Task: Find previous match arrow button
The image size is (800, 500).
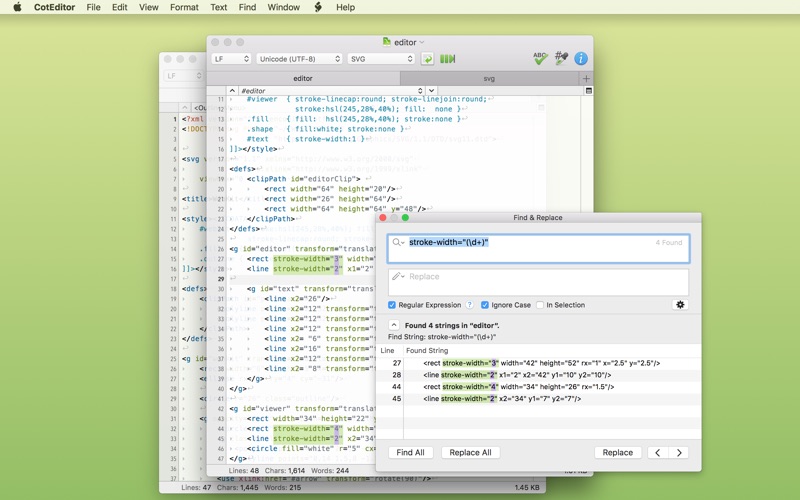Action: (658, 453)
